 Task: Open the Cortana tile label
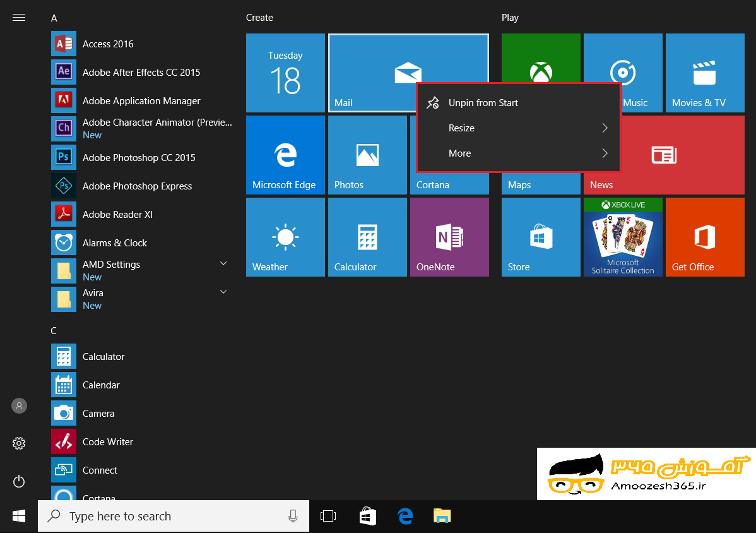tap(432, 185)
